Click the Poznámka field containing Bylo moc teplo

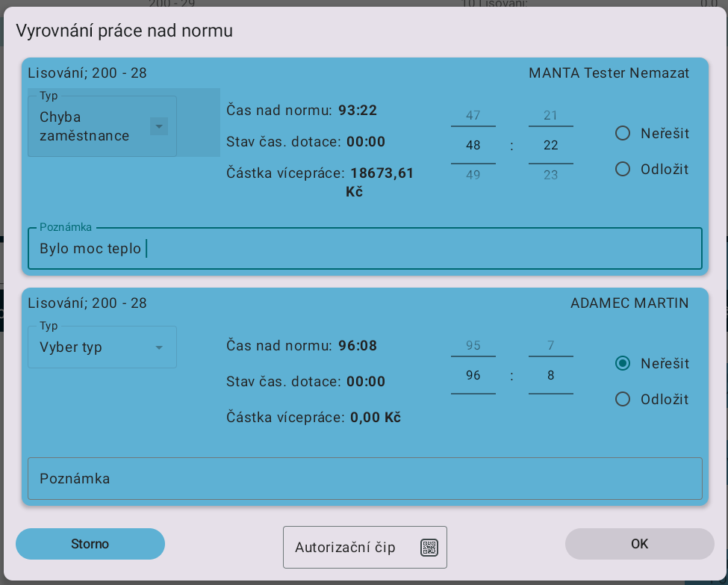(x=364, y=249)
